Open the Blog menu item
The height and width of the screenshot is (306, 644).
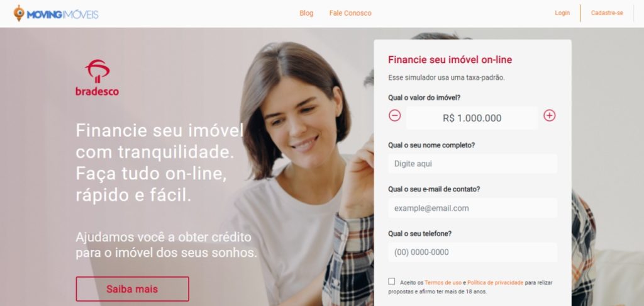click(306, 13)
